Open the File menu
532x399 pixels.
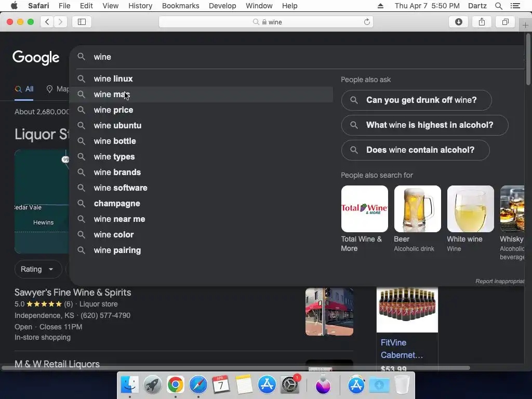click(64, 6)
